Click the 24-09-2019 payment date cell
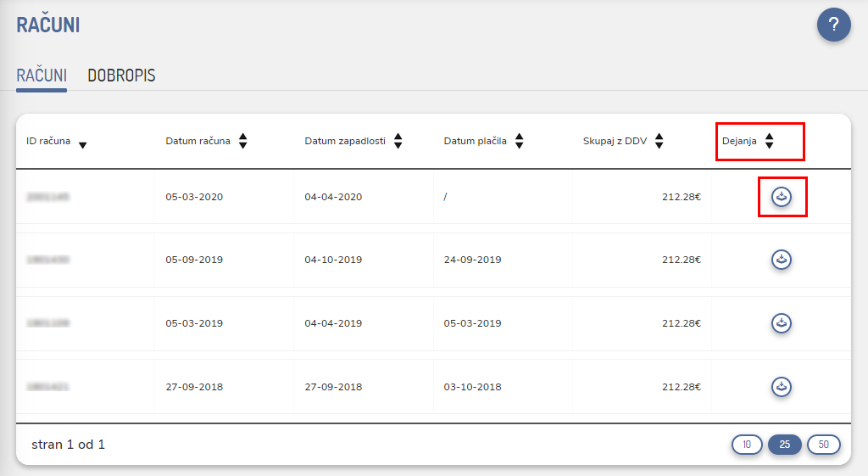Screen dimensions: 868x476 (472, 260)
